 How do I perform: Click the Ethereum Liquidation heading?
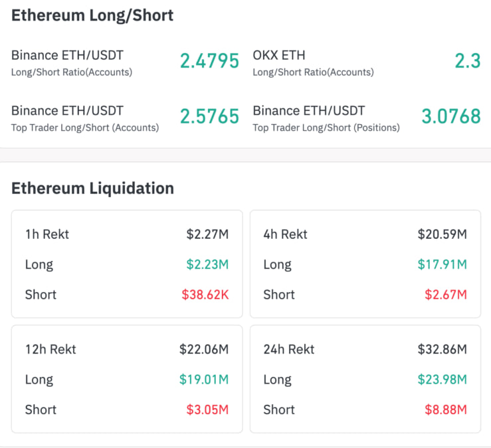click(92, 188)
